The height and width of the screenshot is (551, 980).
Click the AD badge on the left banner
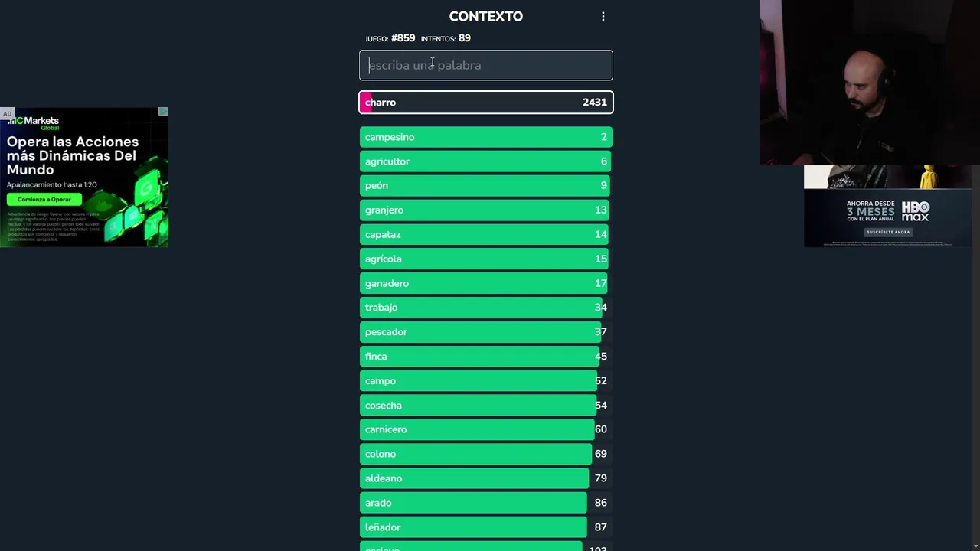click(8, 114)
